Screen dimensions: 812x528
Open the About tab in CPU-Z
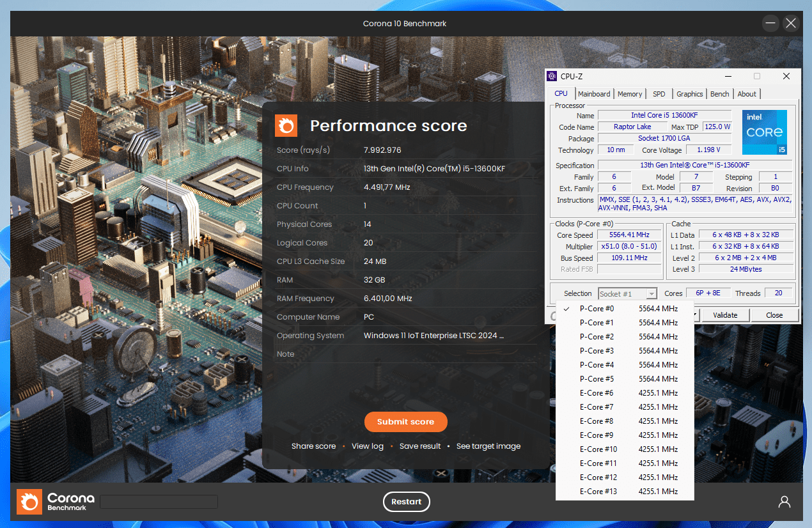point(747,94)
